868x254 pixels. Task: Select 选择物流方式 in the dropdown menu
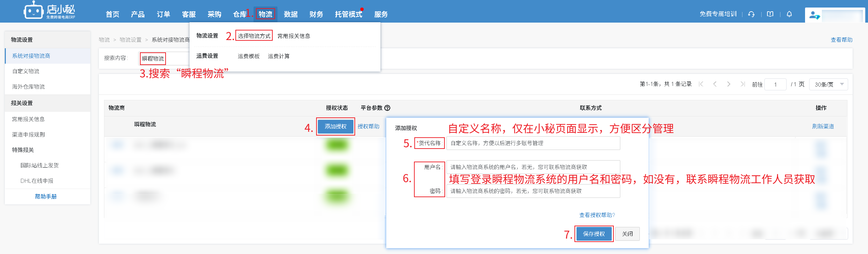click(x=254, y=36)
